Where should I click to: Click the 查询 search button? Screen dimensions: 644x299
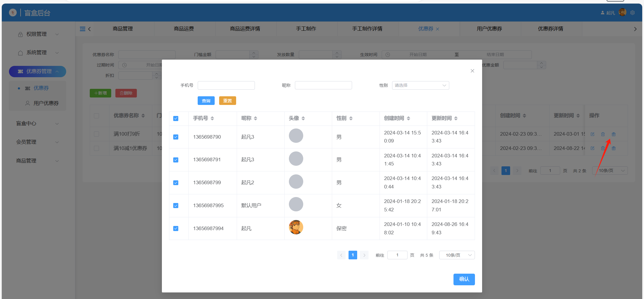(206, 101)
